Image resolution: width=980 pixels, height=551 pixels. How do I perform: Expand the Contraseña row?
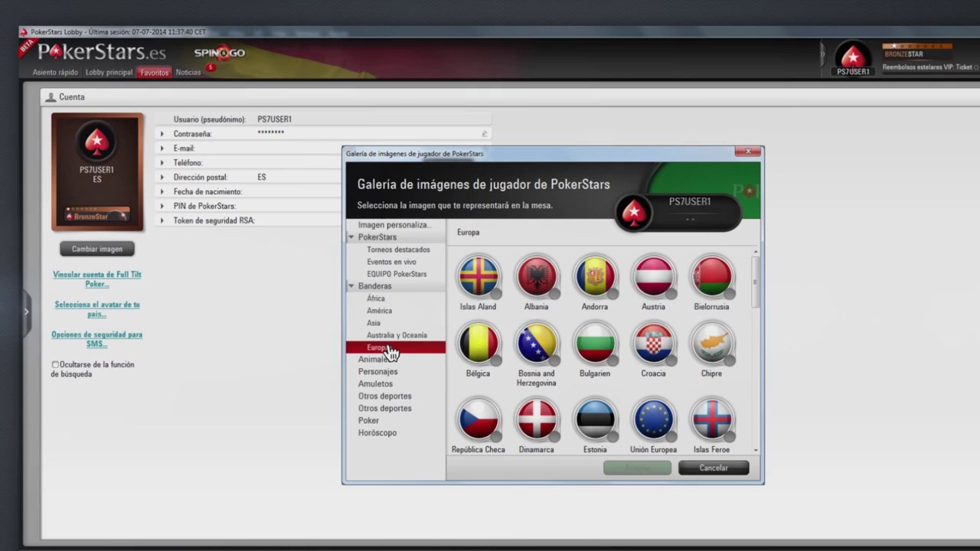pos(162,134)
